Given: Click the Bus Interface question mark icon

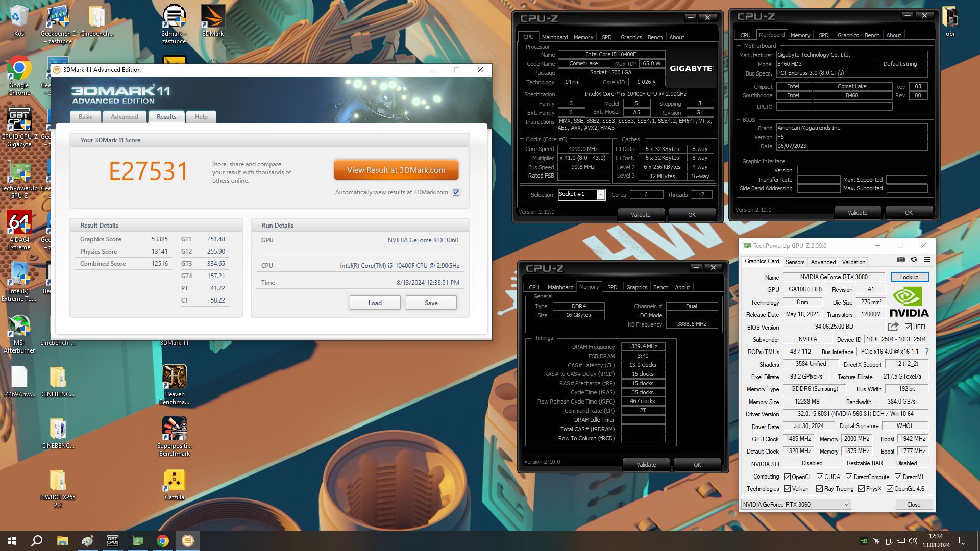Looking at the screenshot, I should point(927,352).
